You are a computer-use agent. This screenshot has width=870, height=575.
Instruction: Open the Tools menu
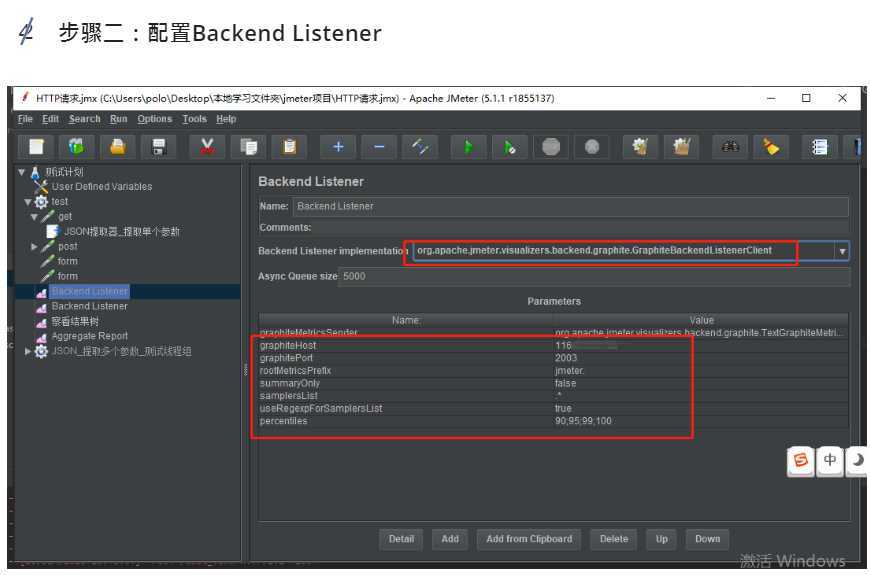pyautogui.click(x=194, y=119)
